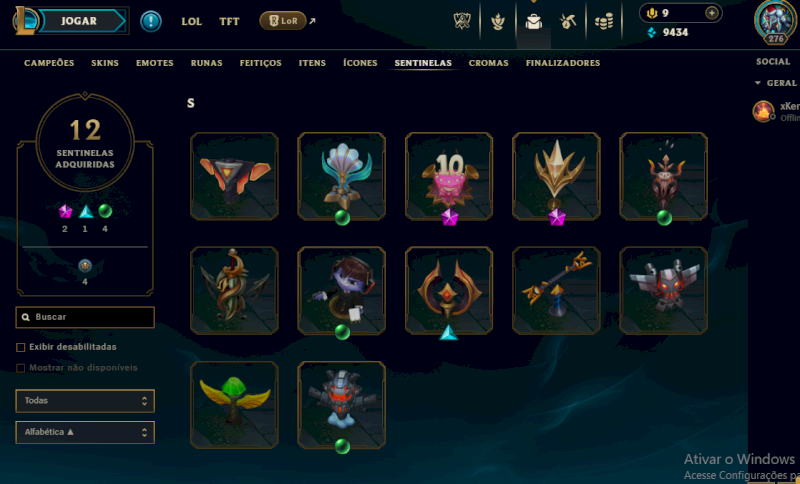Open the Todas filter dropdown
The width and height of the screenshot is (800, 484).
pos(85,401)
